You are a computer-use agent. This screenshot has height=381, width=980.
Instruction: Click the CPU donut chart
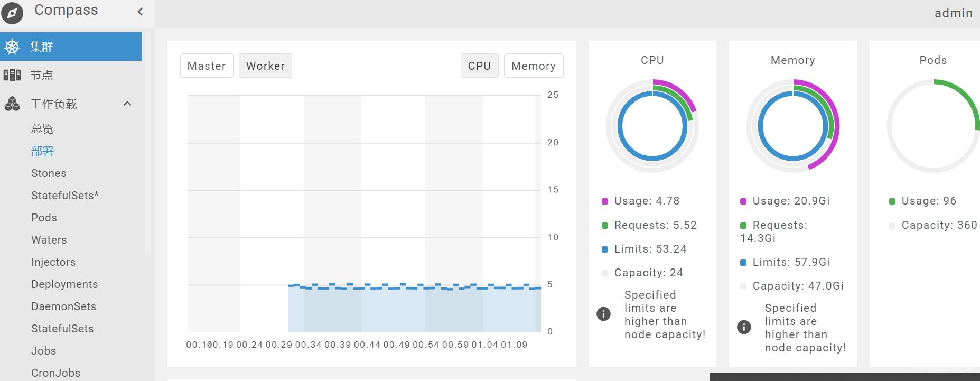click(652, 126)
